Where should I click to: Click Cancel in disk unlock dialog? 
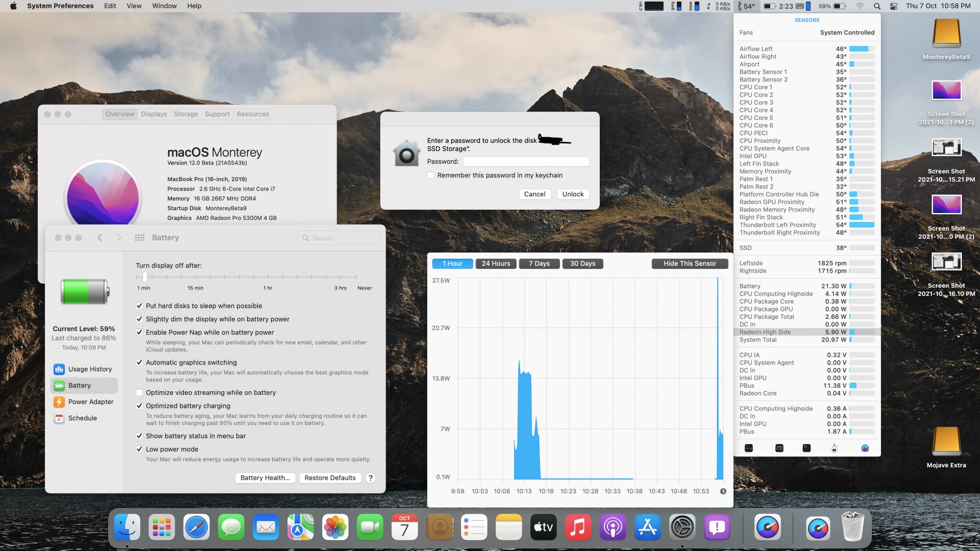(x=535, y=194)
